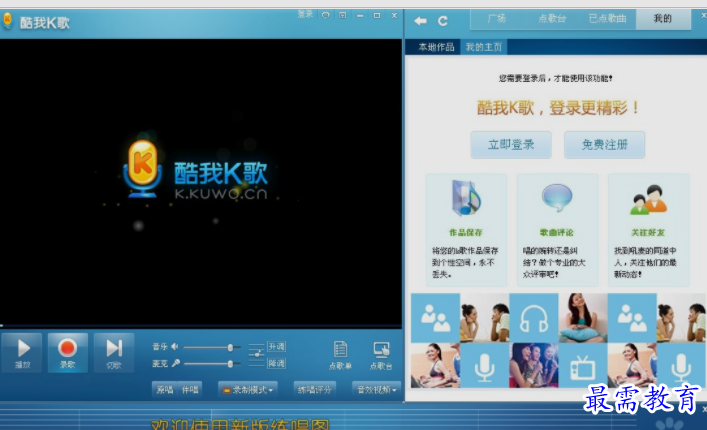Click the TV tile icon

(583, 366)
